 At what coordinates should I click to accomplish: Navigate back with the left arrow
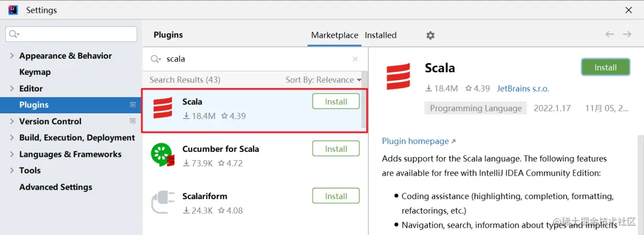pyautogui.click(x=610, y=34)
